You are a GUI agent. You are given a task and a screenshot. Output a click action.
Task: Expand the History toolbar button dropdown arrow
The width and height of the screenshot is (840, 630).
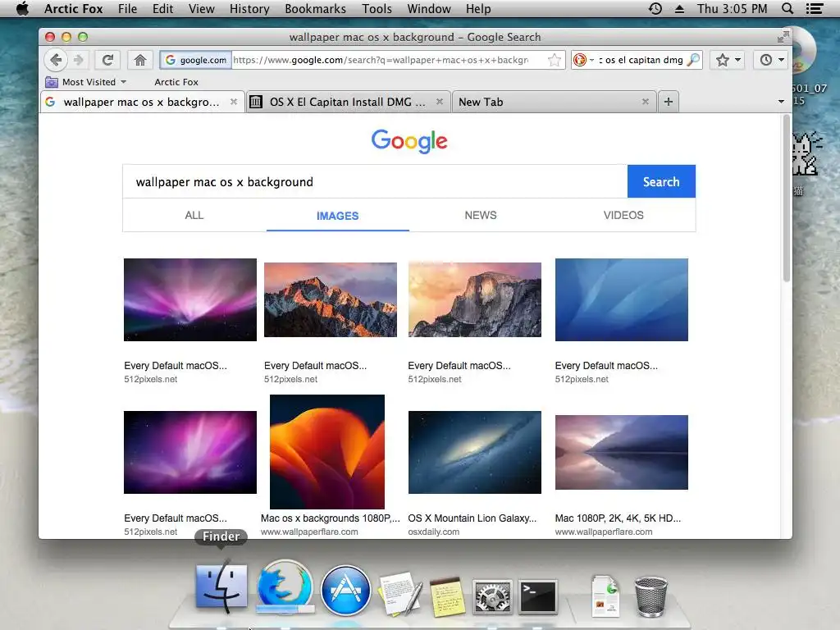781,59
